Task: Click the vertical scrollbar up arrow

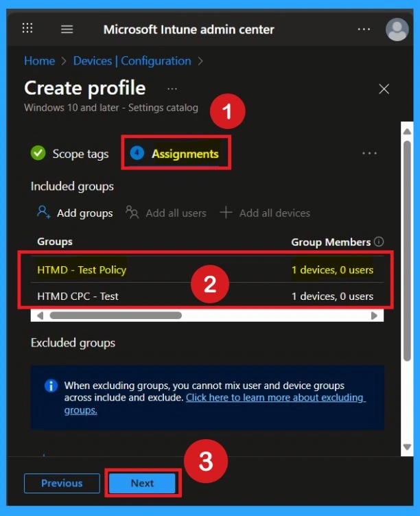Action: click(x=407, y=131)
